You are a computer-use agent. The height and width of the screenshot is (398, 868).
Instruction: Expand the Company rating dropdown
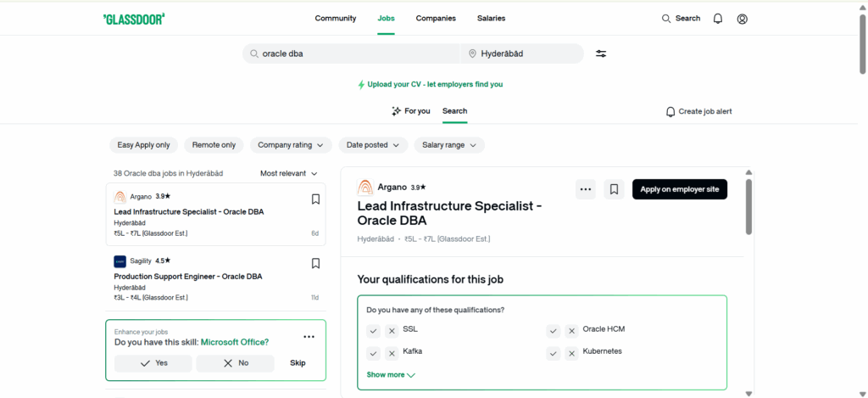tap(291, 145)
